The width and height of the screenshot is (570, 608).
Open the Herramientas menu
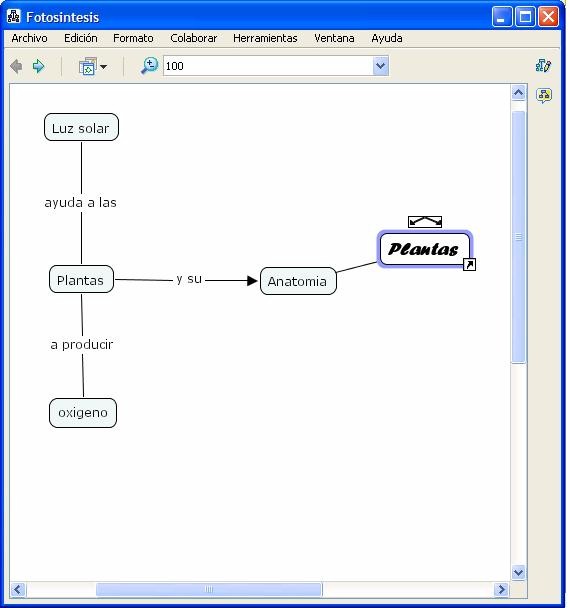[x=265, y=38]
